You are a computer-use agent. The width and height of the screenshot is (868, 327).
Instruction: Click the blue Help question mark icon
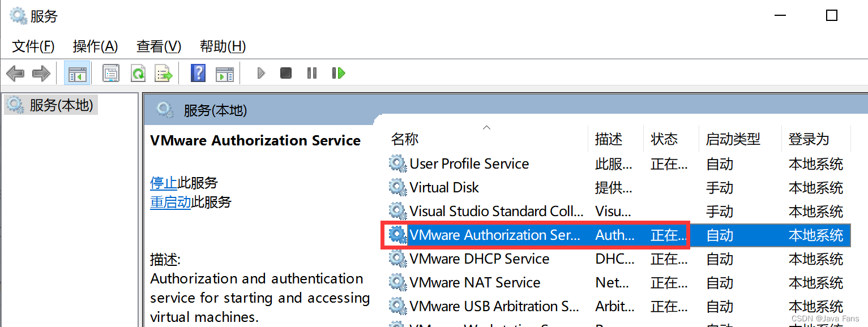coord(198,73)
